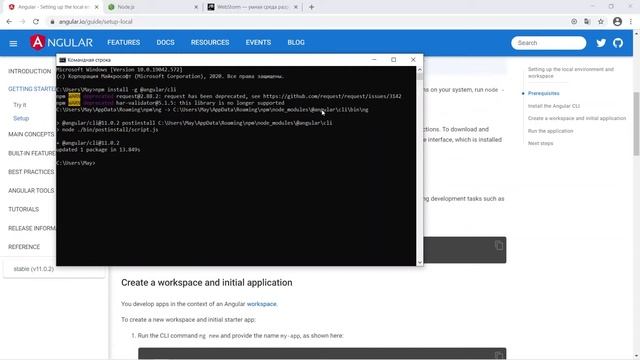The image size is (640, 360).
Task: Expand TUTORIALS sidebar section
Action: click(x=24, y=209)
